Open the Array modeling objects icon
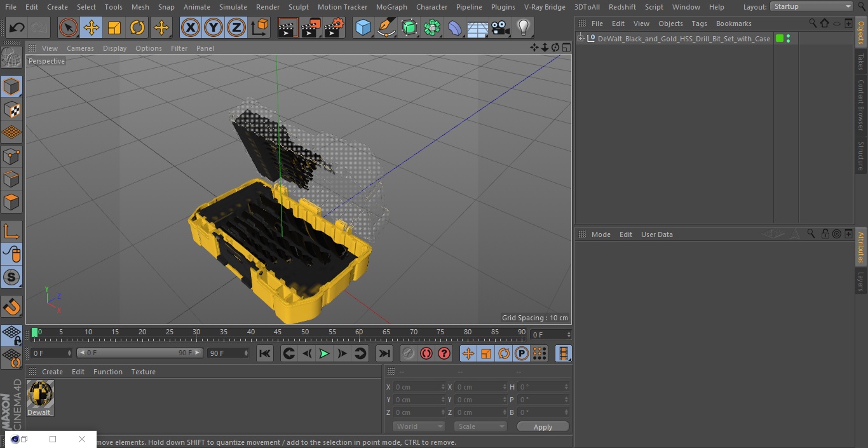This screenshot has width=868, height=448. (x=432, y=27)
